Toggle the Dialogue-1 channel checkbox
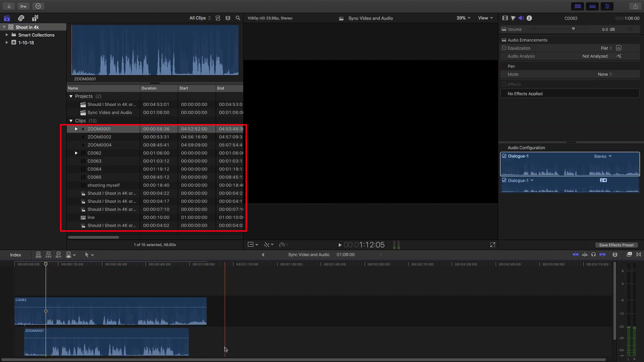Image resolution: width=644 pixels, height=362 pixels. click(x=504, y=156)
